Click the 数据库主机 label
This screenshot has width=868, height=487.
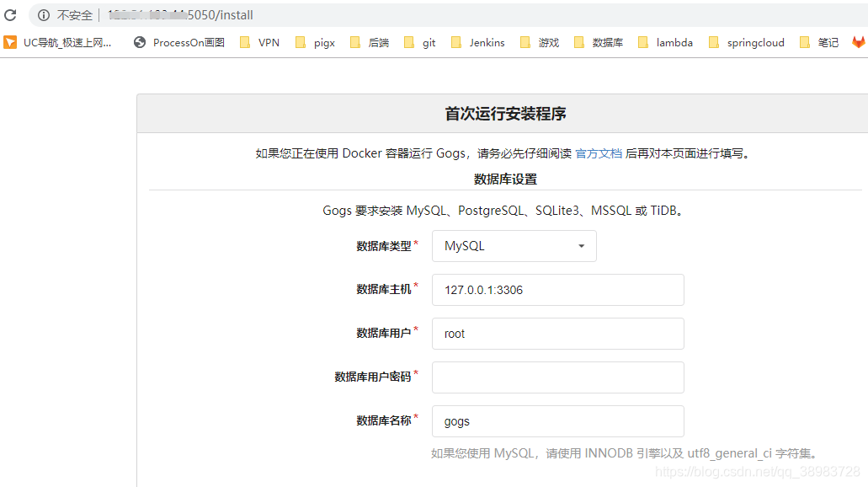(x=384, y=289)
